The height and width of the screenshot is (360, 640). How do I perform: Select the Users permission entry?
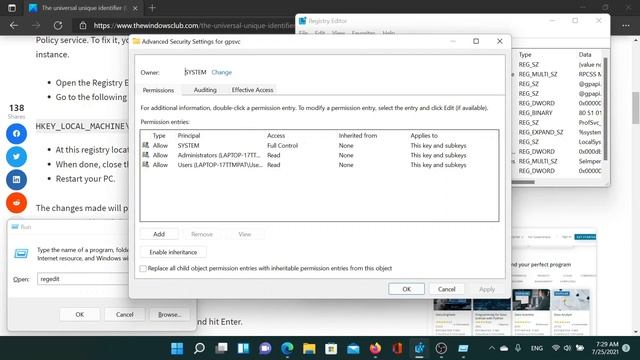(319, 165)
